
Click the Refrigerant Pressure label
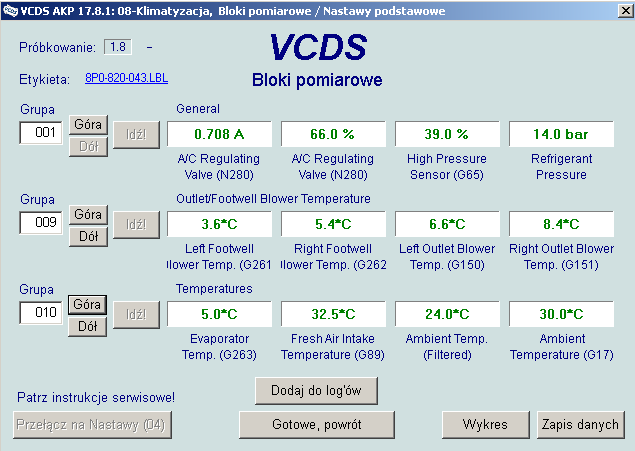[x=561, y=166]
